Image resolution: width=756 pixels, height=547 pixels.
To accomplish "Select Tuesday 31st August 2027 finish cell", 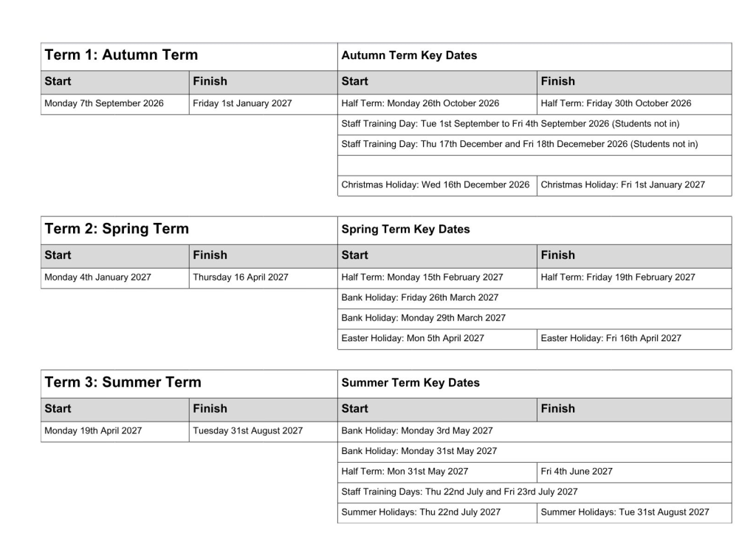I will click(264, 431).
